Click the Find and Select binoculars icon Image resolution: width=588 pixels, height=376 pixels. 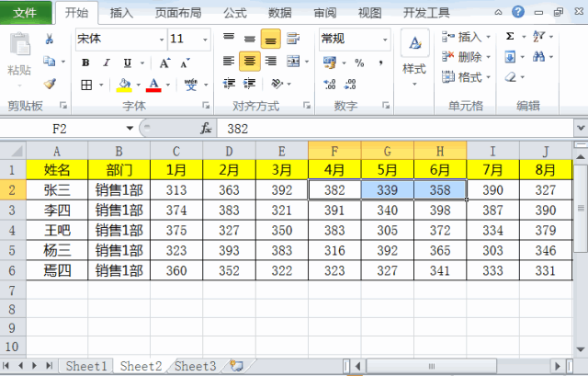(x=539, y=57)
